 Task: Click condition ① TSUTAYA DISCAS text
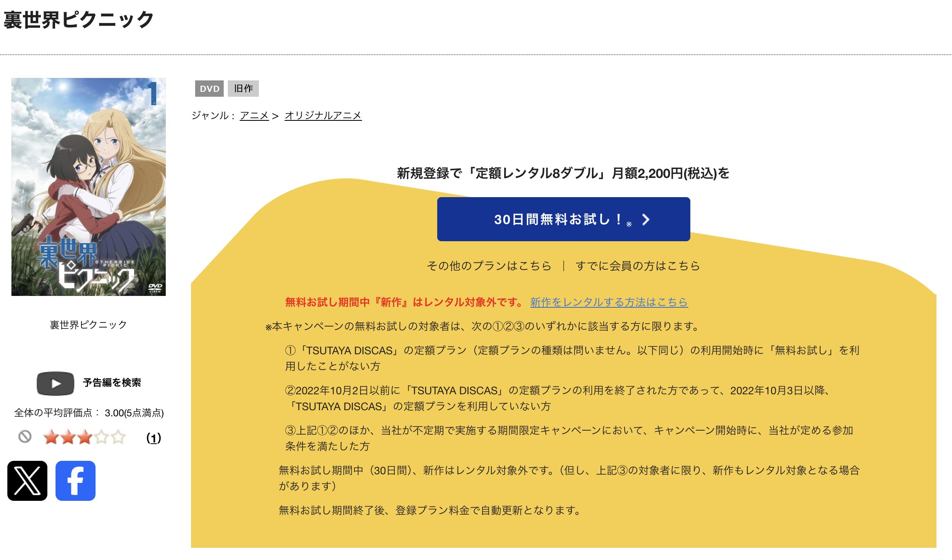click(572, 358)
